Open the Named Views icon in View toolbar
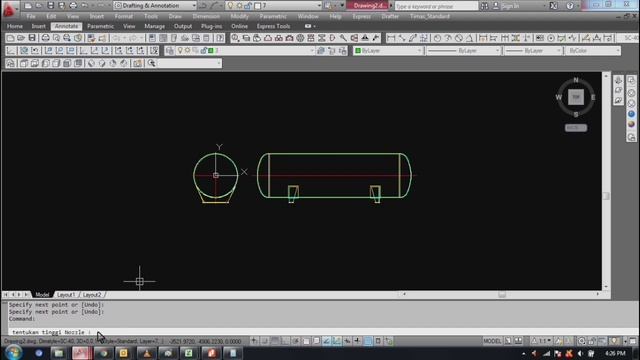640x360 pixels. 10,63
